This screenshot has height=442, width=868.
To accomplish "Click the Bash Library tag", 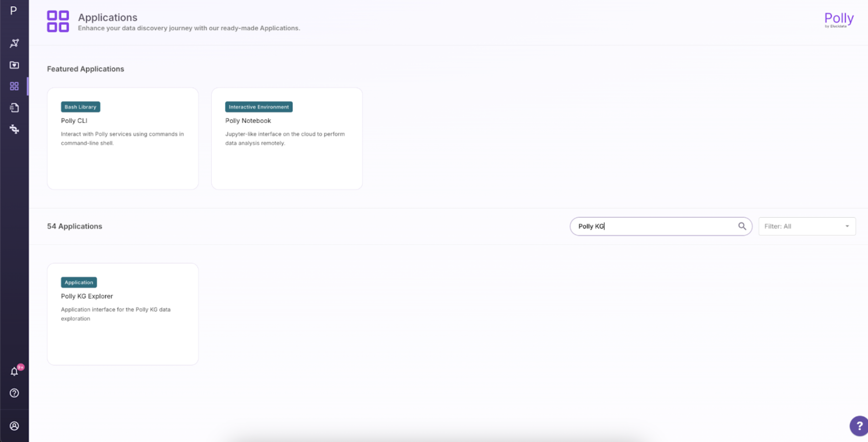I will pyautogui.click(x=80, y=107).
